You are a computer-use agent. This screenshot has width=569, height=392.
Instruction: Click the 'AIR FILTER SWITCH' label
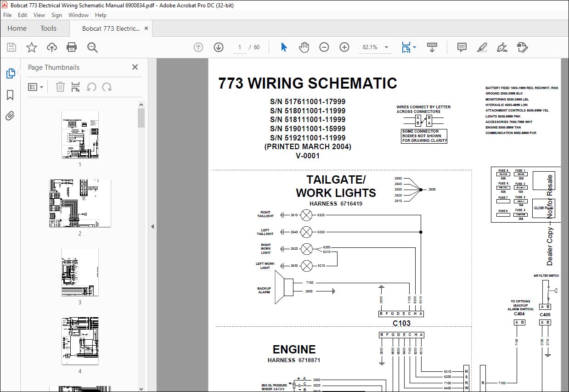coord(546,276)
